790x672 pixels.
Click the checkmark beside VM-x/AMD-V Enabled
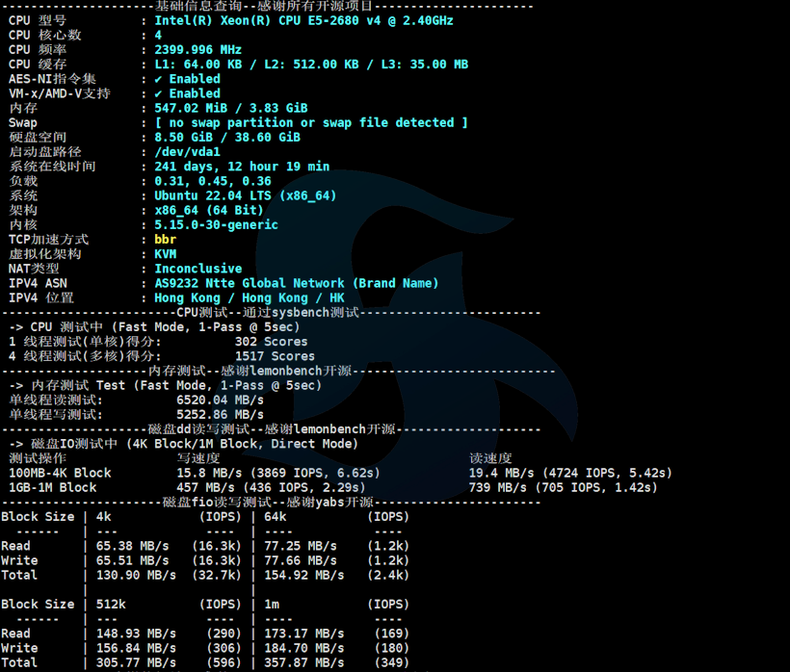[x=159, y=93]
